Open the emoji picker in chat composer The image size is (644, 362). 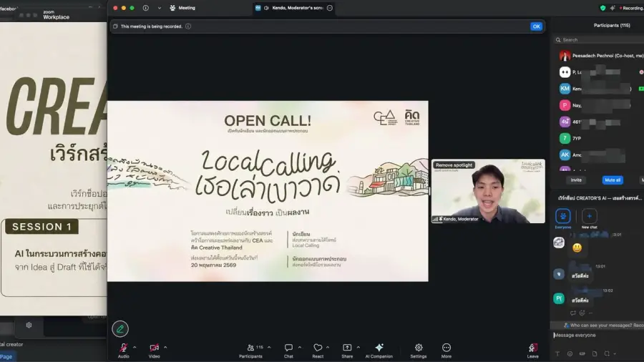[570, 354]
